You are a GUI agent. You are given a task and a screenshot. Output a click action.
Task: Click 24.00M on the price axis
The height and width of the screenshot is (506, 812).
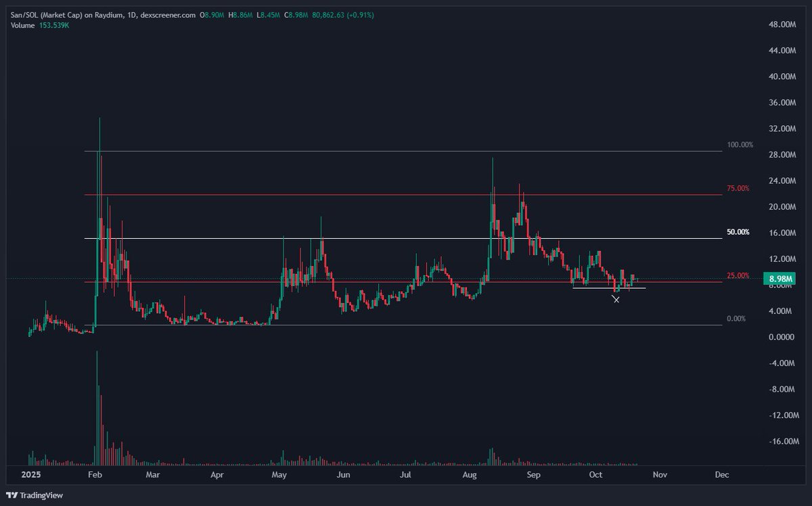[x=781, y=181]
